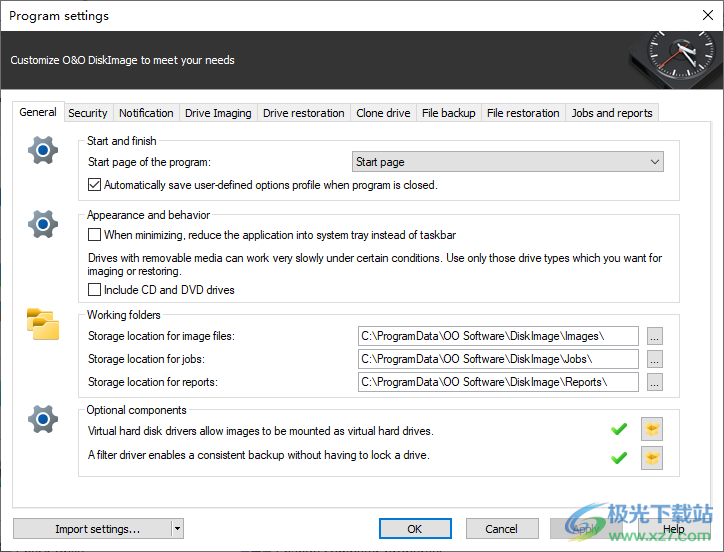724x552 pixels.
Task: Confirm settings with the OK button
Action: (x=415, y=528)
